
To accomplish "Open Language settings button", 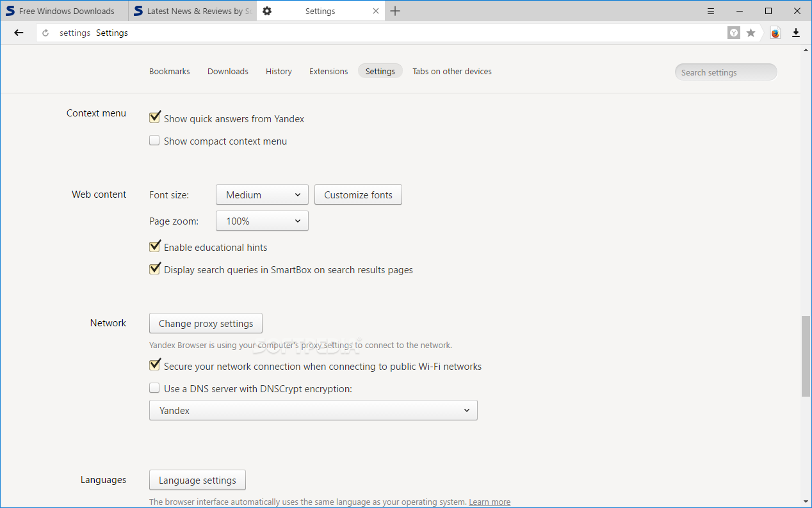I will click(197, 480).
